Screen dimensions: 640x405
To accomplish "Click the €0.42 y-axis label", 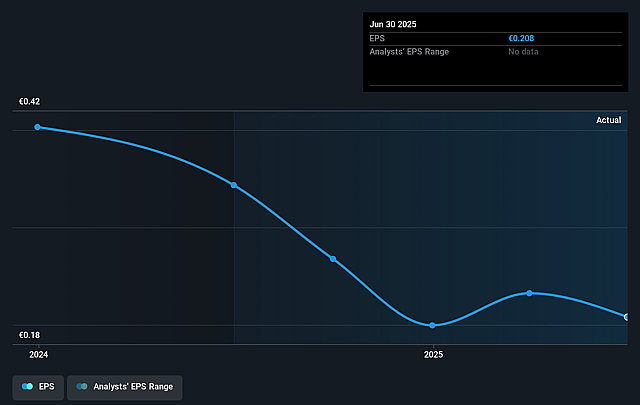I will (x=29, y=102).
